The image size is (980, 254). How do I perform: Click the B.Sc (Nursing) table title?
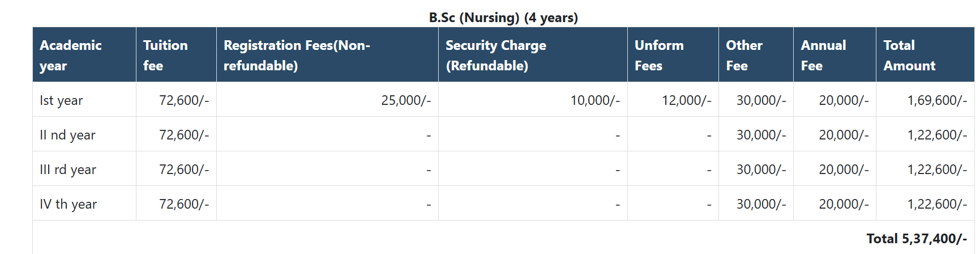pyautogui.click(x=503, y=18)
